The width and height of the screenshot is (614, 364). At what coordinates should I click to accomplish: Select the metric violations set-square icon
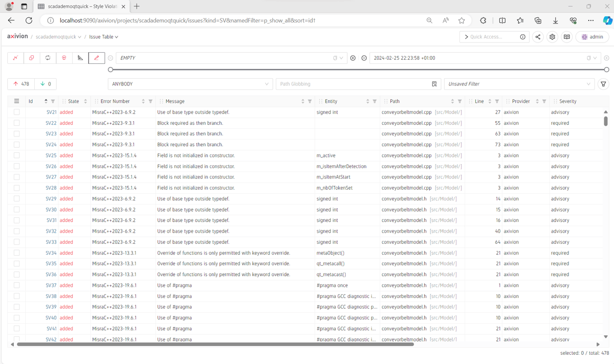(80, 58)
